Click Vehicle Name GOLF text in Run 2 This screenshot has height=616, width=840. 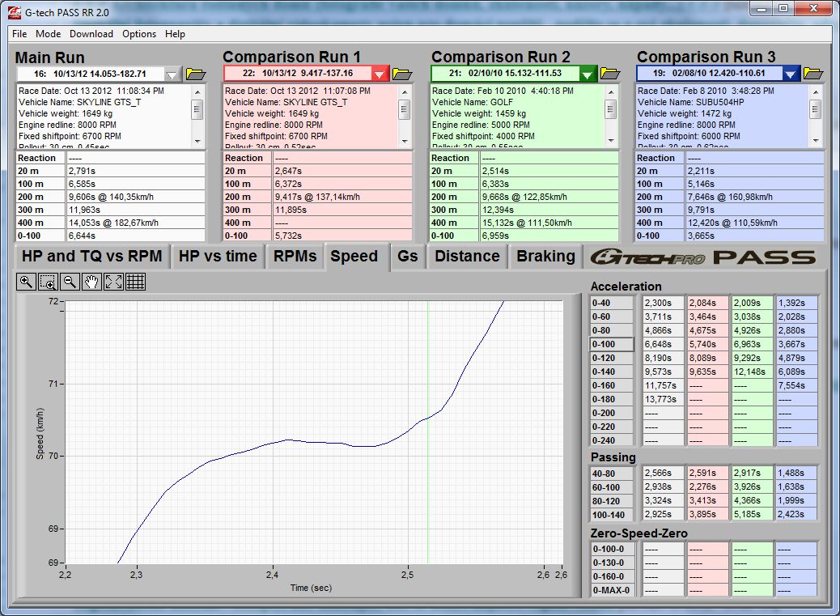[x=473, y=102]
